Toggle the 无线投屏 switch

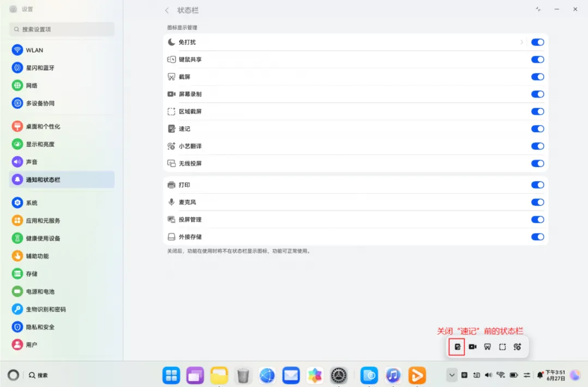(x=537, y=163)
